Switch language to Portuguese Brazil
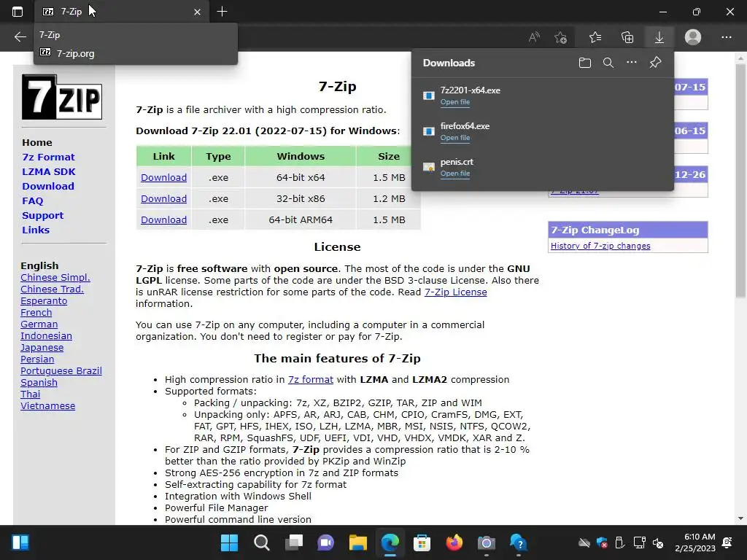Viewport: 747px width, 560px height. (x=61, y=371)
